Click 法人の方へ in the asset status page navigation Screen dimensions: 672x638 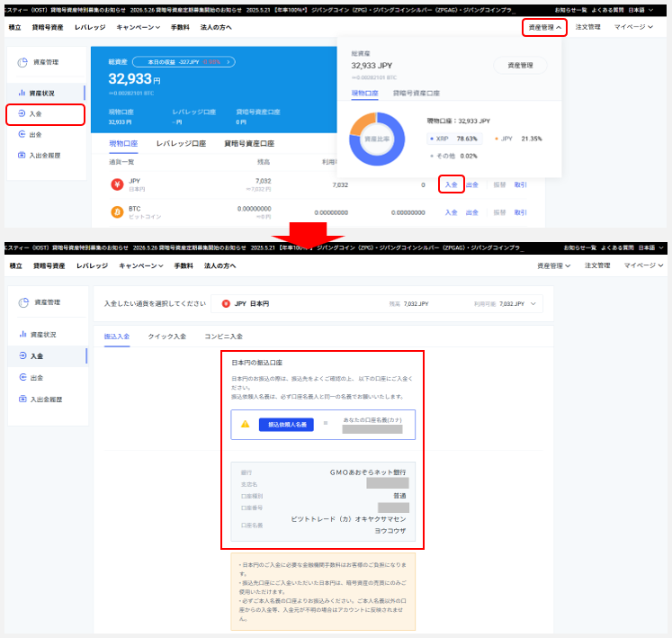pos(216,27)
